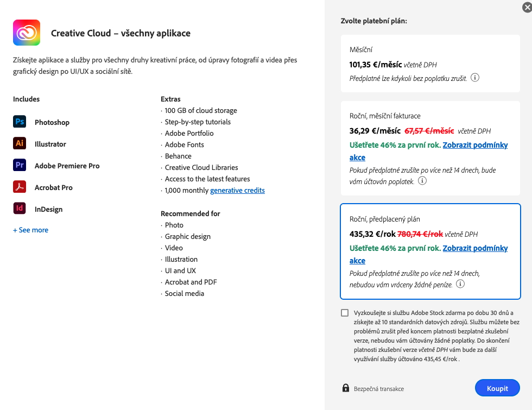Click the 100 GB of cloud storage item
Viewport: 532px width, 410px height.
pyautogui.click(x=201, y=111)
